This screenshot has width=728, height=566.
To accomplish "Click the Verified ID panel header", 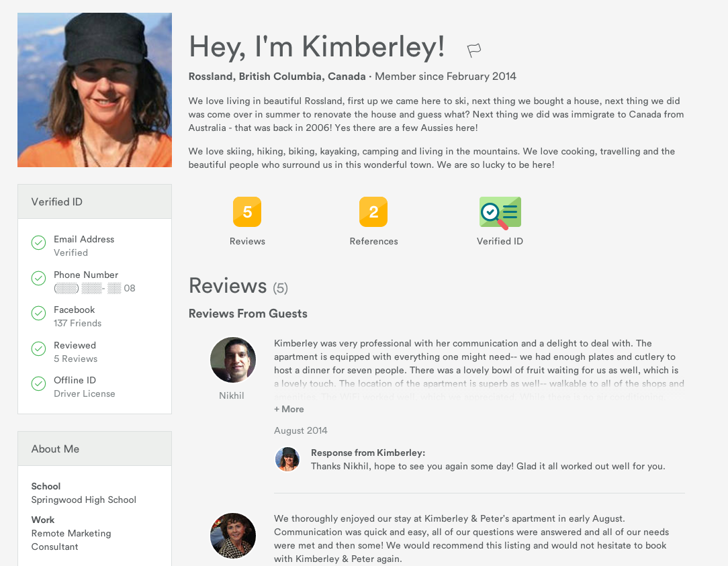I will point(95,201).
